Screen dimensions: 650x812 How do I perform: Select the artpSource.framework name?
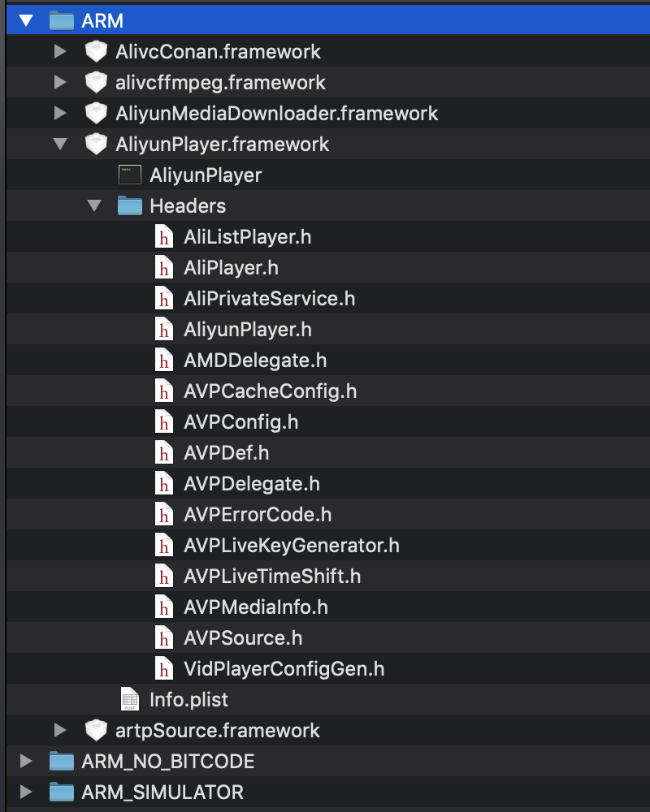click(218, 730)
